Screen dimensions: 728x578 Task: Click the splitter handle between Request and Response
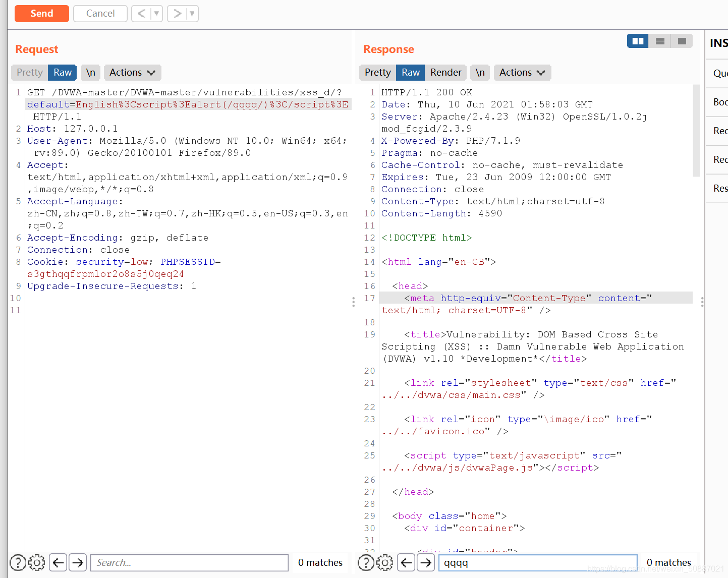point(353,302)
